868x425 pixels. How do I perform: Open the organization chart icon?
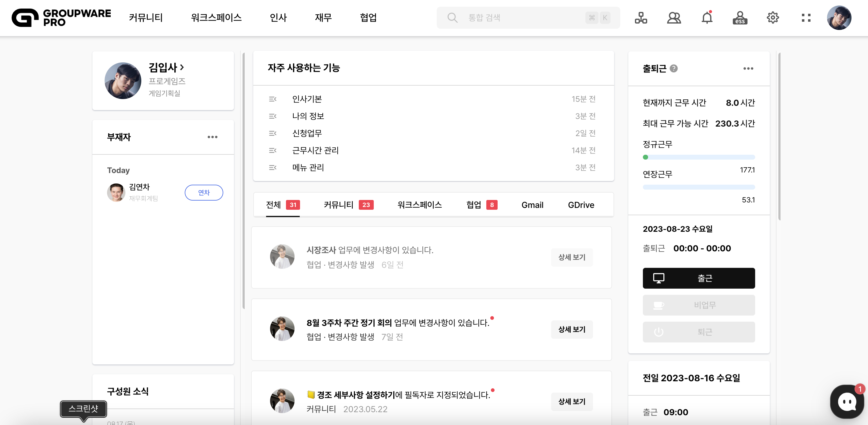click(x=640, y=17)
